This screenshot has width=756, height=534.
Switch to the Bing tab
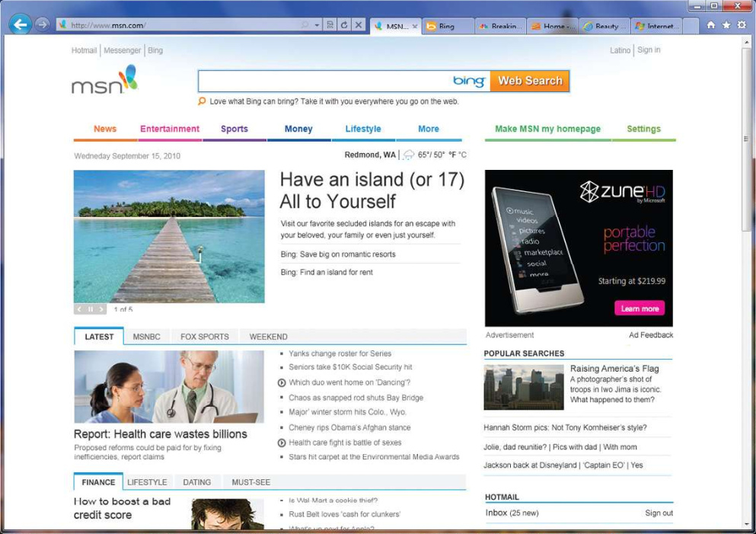click(446, 27)
